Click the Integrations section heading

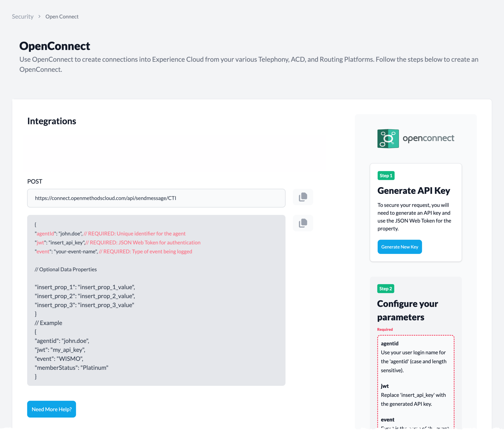(x=51, y=121)
